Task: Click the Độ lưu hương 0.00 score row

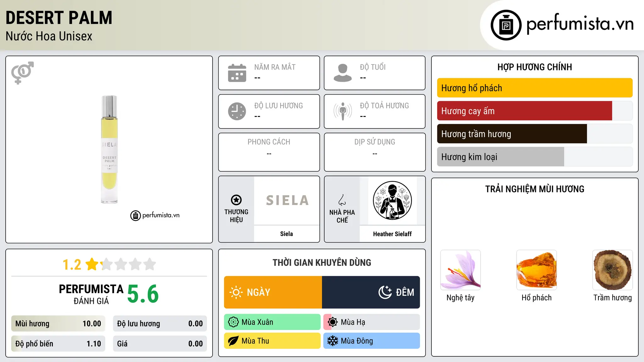Action: point(160,324)
